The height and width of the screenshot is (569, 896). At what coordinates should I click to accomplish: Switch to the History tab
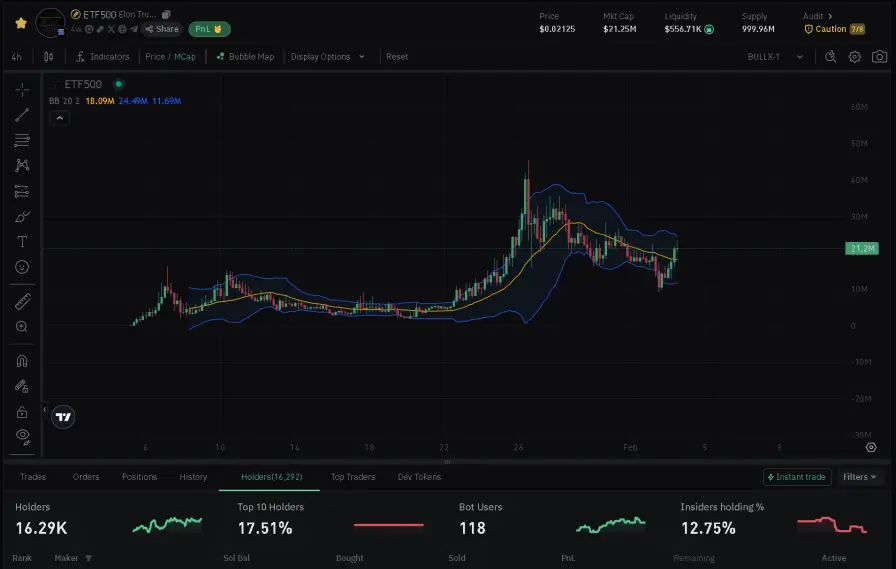click(x=193, y=476)
